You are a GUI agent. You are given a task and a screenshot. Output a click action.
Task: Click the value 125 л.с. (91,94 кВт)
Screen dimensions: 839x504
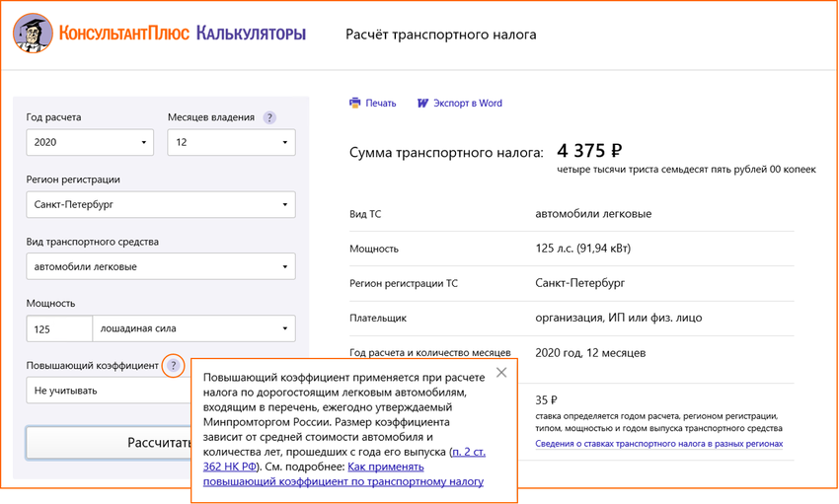pyautogui.click(x=582, y=249)
